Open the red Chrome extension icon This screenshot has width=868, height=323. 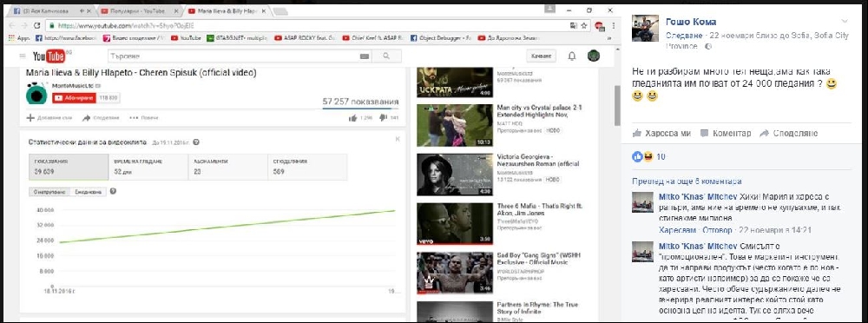coord(599,25)
